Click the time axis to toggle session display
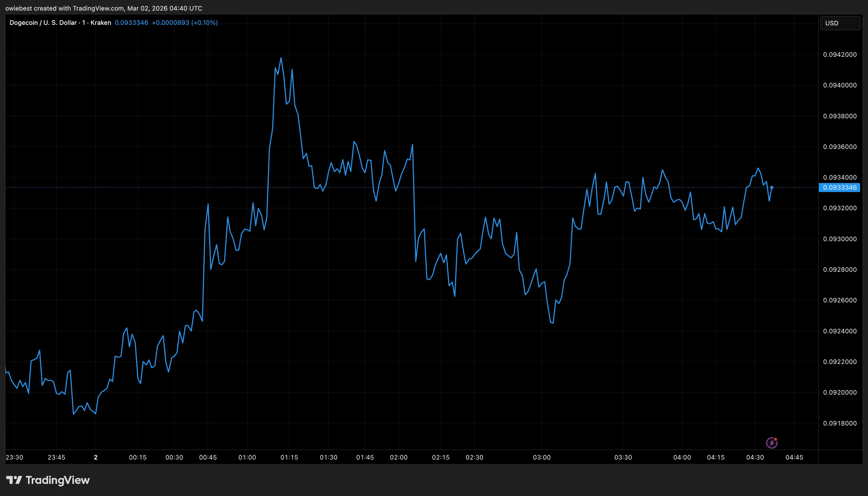Screen dimensions: 868x496 pos(409,457)
